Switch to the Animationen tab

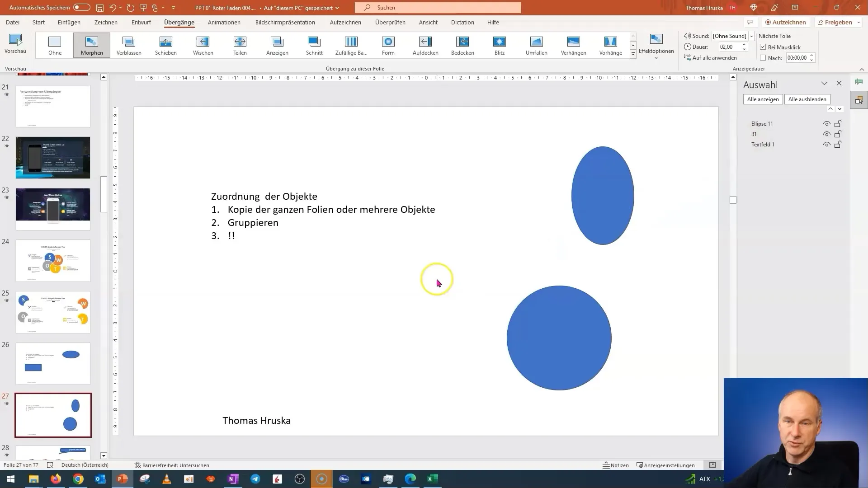(x=224, y=22)
